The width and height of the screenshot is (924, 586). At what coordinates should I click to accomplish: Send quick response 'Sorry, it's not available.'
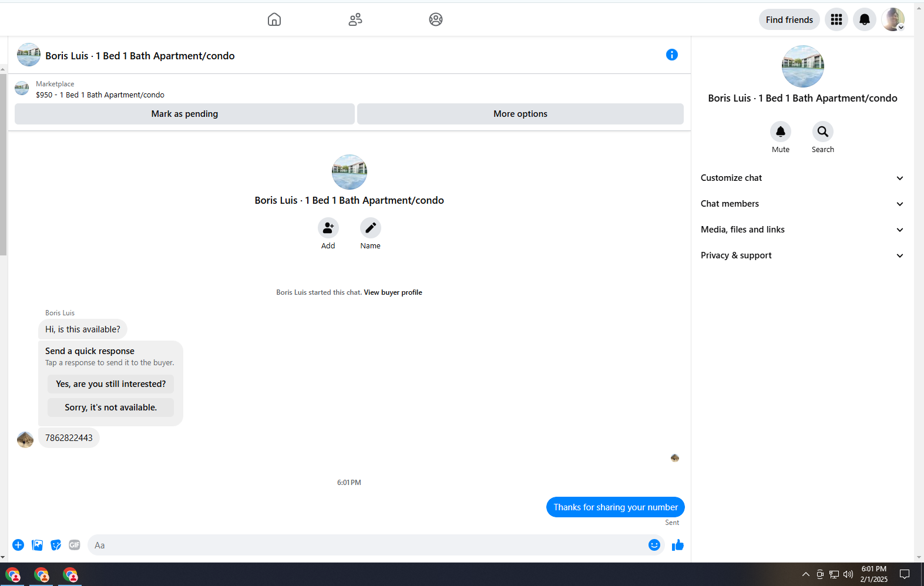click(111, 407)
